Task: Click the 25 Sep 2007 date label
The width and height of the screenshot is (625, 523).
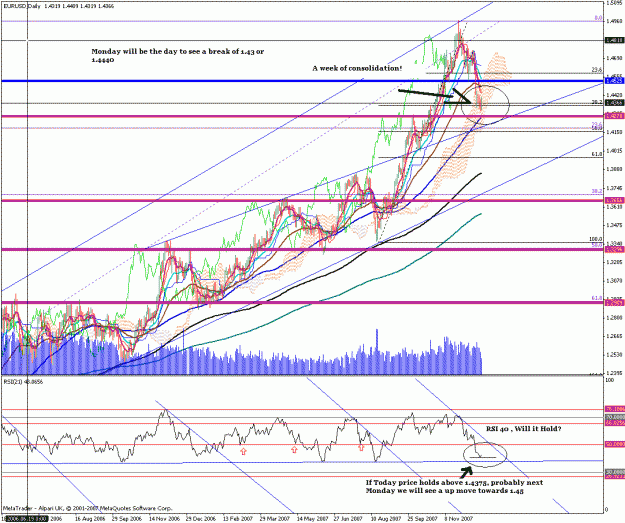Action: pyautogui.click(x=423, y=519)
